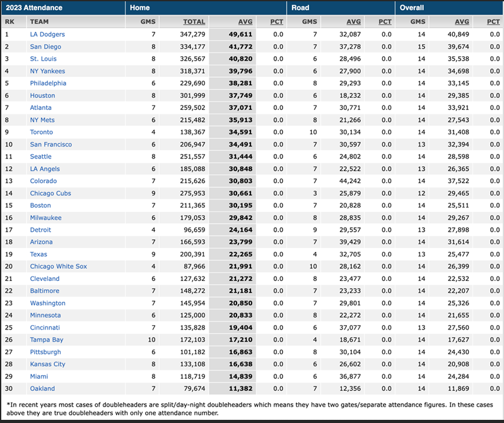Screen dimensions: 504x423
Task: Open the Kansas City team link
Action: (47, 364)
